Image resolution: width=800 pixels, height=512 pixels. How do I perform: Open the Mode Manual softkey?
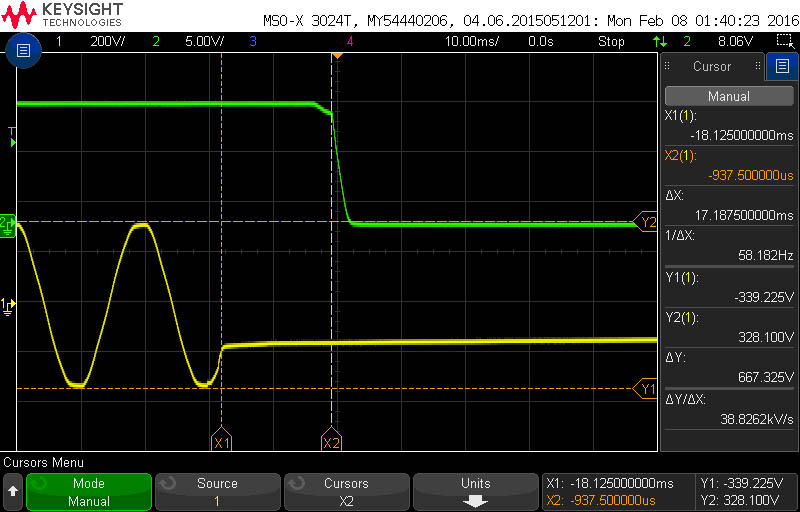(x=89, y=492)
